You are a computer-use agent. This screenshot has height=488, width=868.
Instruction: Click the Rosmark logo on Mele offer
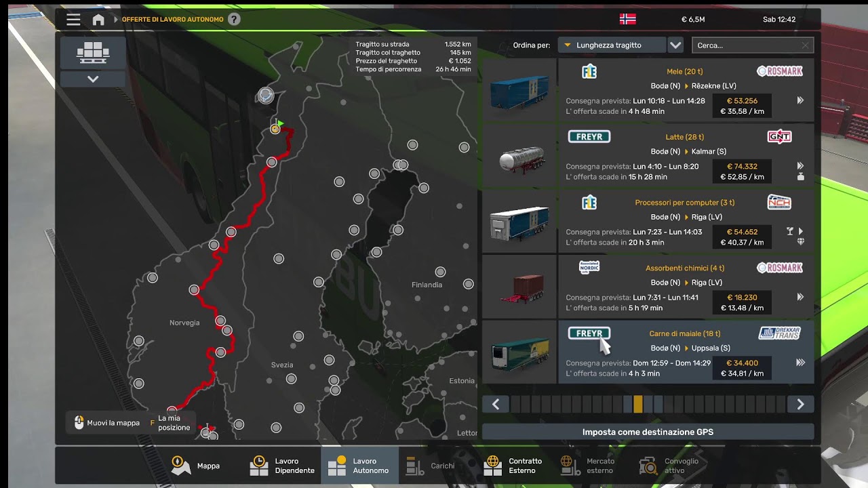pyautogui.click(x=779, y=71)
